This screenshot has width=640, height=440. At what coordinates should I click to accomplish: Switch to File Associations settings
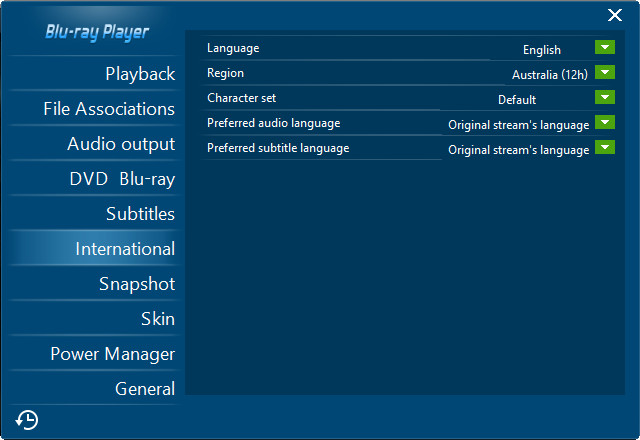click(109, 109)
